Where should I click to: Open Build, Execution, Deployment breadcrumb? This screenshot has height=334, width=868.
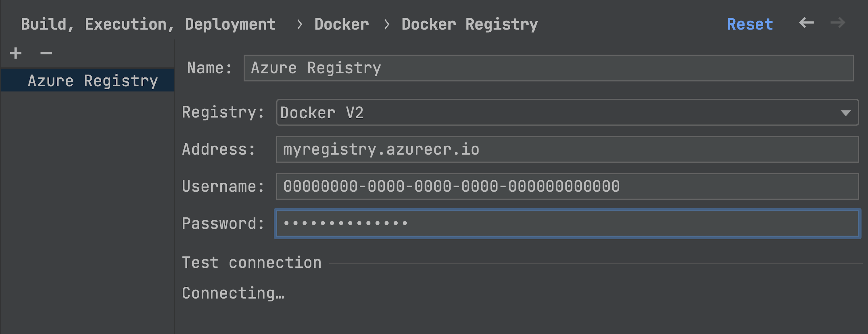pyautogui.click(x=148, y=24)
